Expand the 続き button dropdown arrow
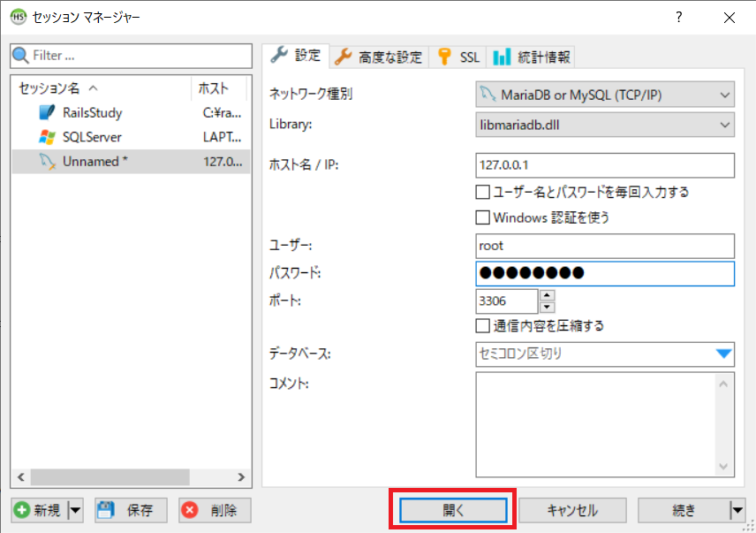The height and width of the screenshot is (533, 756). (x=737, y=510)
